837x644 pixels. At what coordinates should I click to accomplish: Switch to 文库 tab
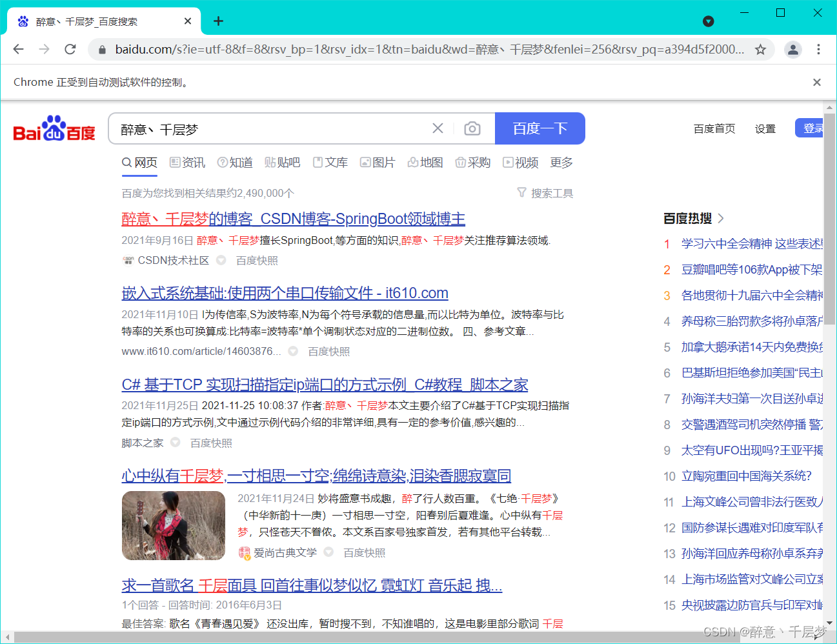click(330, 163)
